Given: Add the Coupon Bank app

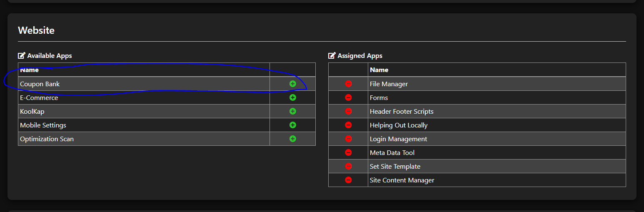Looking at the screenshot, I should [292, 84].
